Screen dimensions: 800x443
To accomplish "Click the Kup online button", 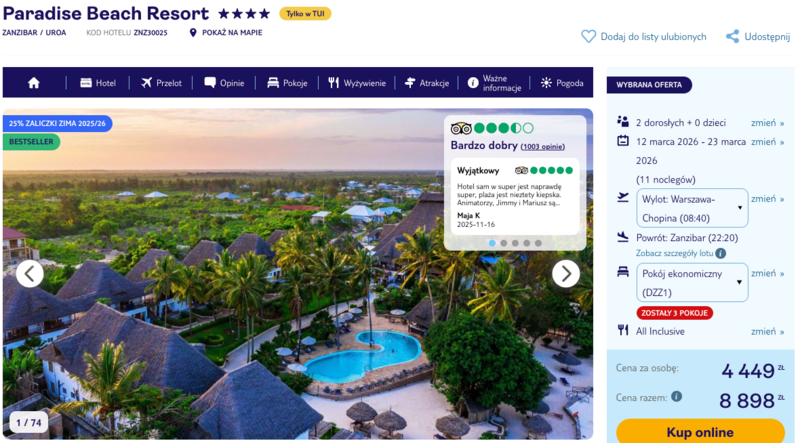I will pyautogui.click(x=700, y=431).
